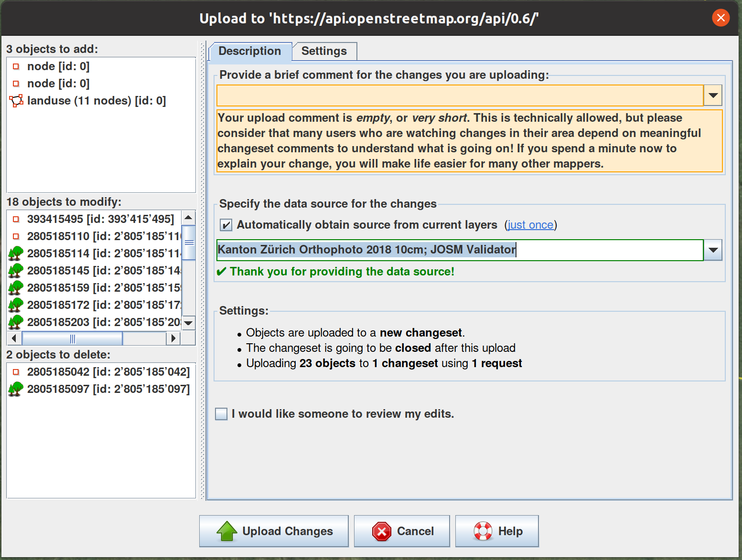The image size is (742, 560).
Task: Click into the empty upload comment field
Action: [460, 95]
